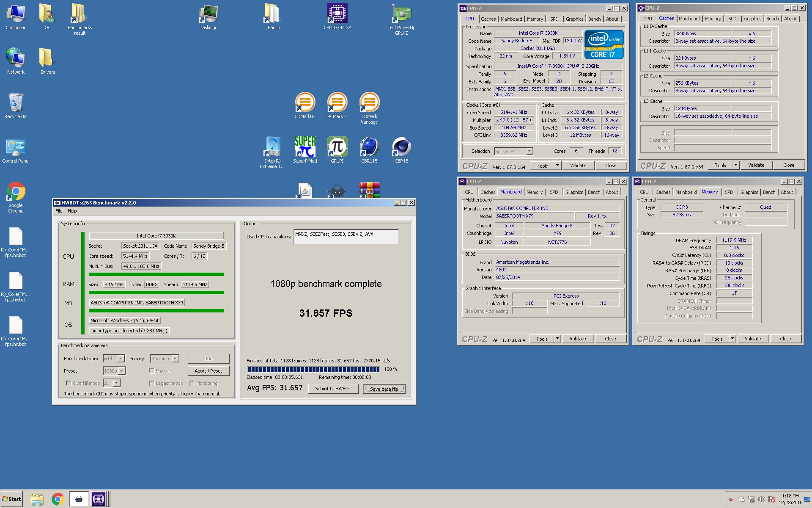Screen dimensions: 812x508
Task: Expand Tools arrow in CPU-Z Mainboard window
Action: pos(557,339)
